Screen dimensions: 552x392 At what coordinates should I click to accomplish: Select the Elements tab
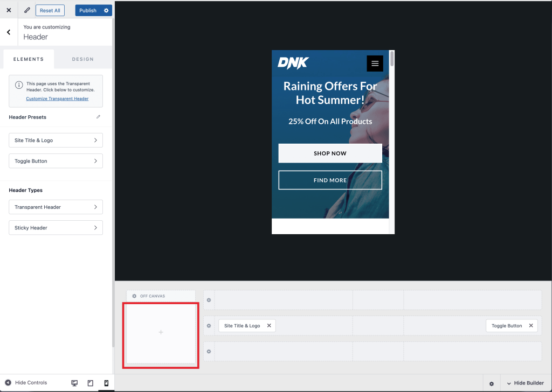(29, 59)
